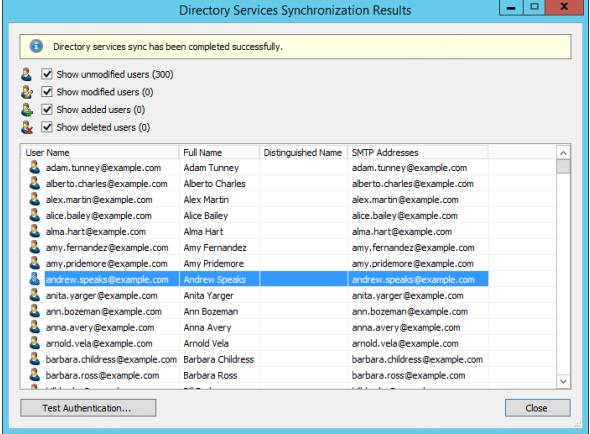This screenshot has height=434, width=590.
Task: Click the user icon beside adam.tunney@example.com
Action: (35, 168)
